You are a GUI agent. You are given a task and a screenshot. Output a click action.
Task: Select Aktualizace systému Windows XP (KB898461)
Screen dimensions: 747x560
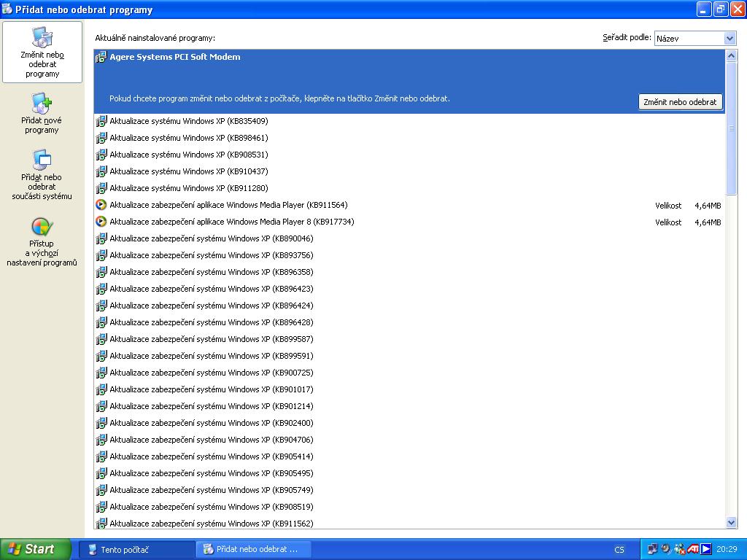coord(409,138)
